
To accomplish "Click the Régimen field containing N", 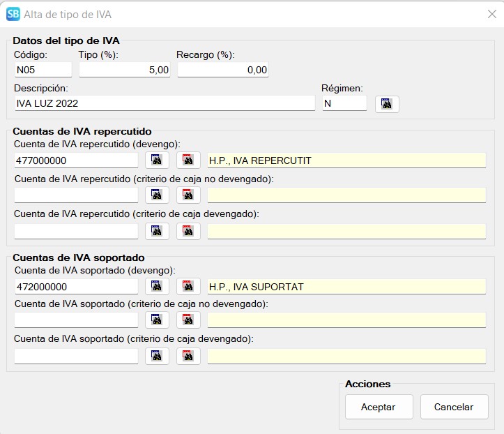I will click(344, 103).
